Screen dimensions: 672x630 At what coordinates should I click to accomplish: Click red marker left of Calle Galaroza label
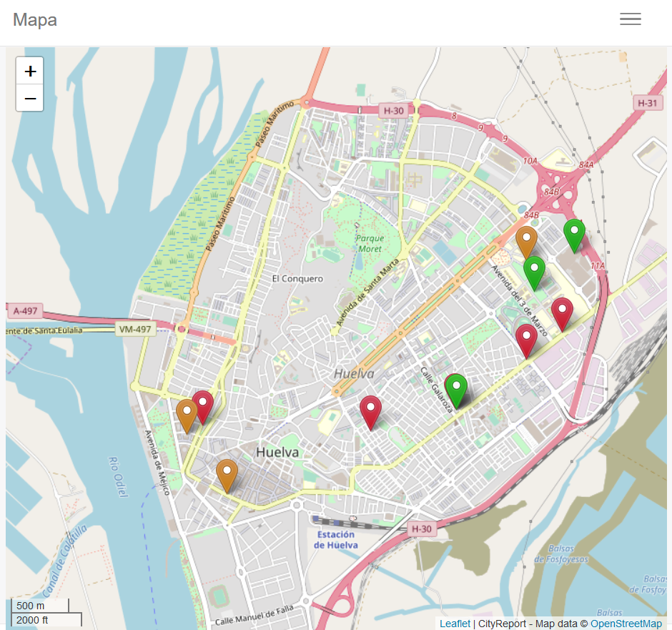pyautogui.click(x=370, y=411)
